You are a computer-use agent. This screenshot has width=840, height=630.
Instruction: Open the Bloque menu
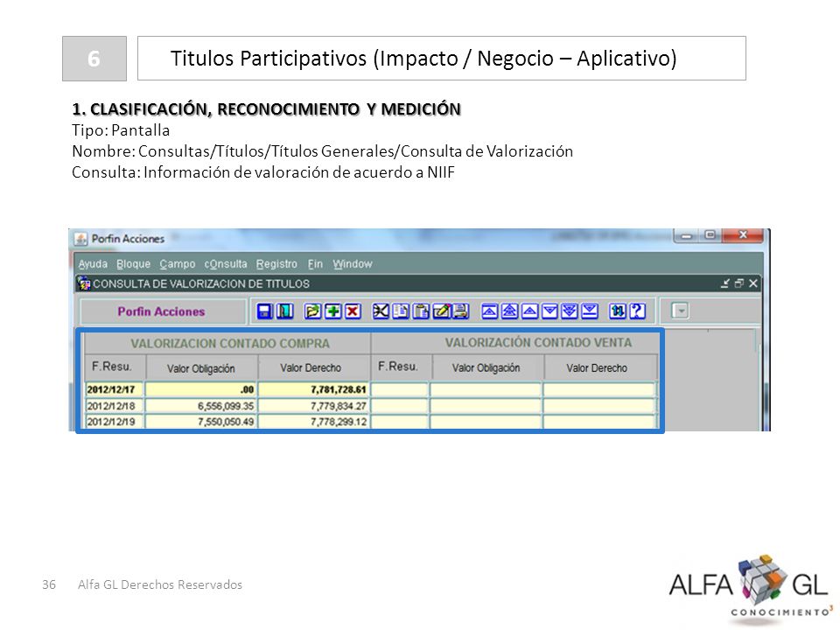(x=133, y=264)
